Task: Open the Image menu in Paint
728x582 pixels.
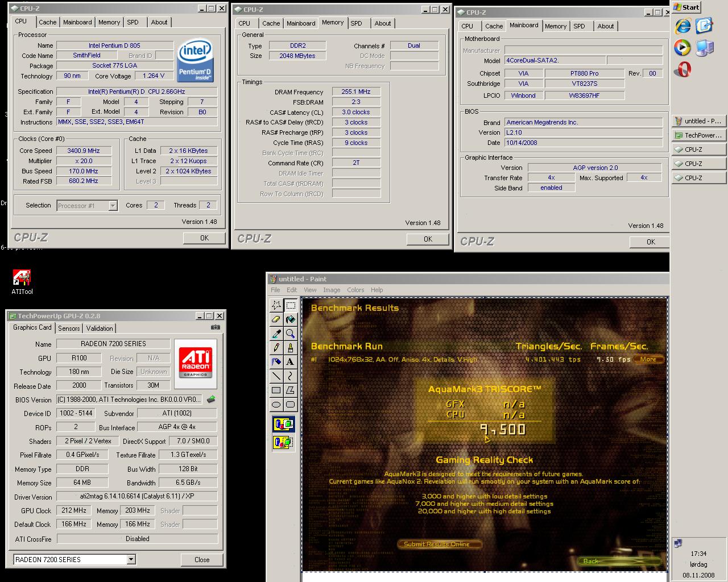Action: [x=332, y=290]
